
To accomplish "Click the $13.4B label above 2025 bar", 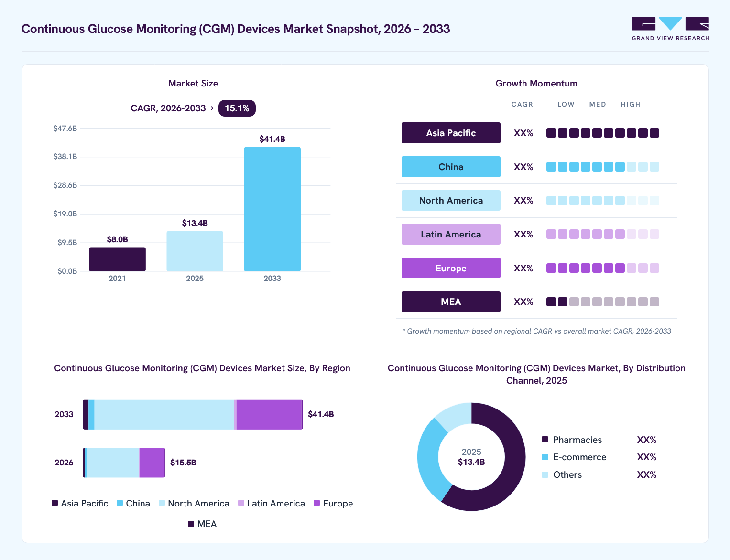I will 195,223.
